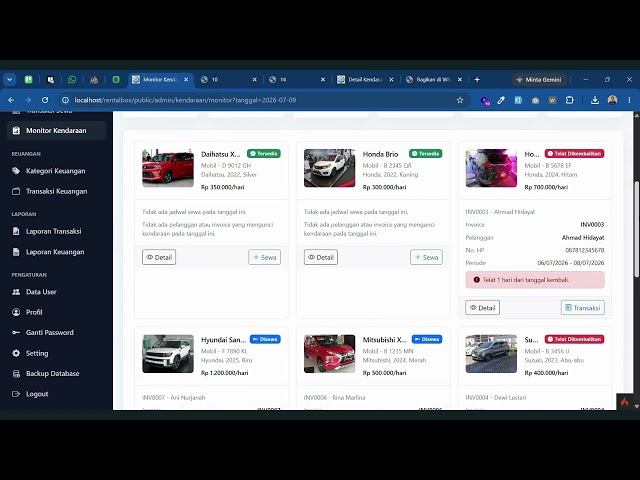Screen dimensions: 640x480
Task: Open tab search dropdown arrow
Action: (9, 80)
